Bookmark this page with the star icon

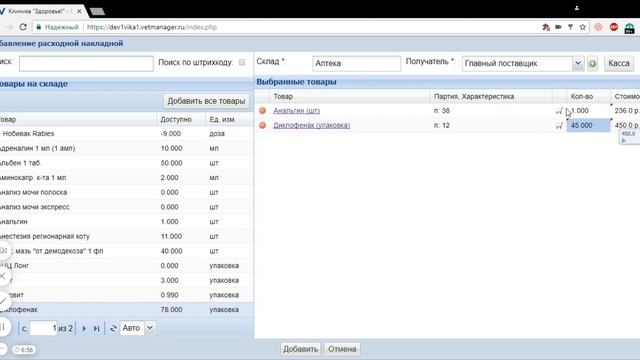[x=582, y=27]
